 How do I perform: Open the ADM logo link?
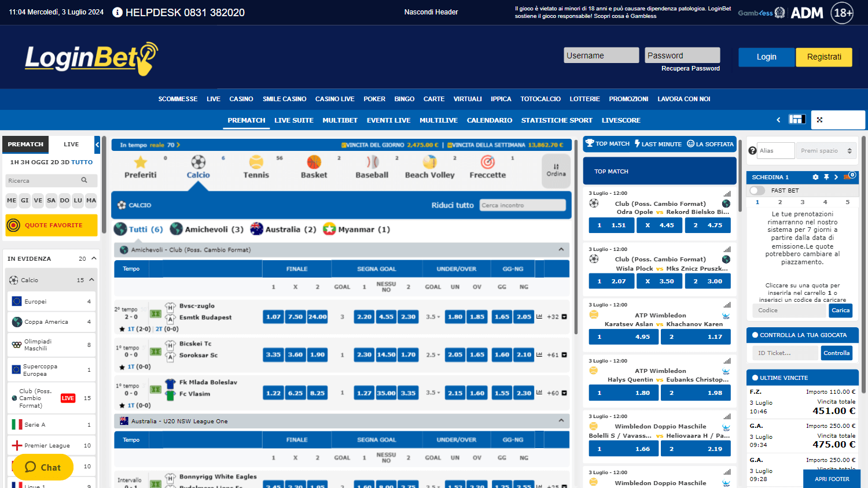[807, 13]
